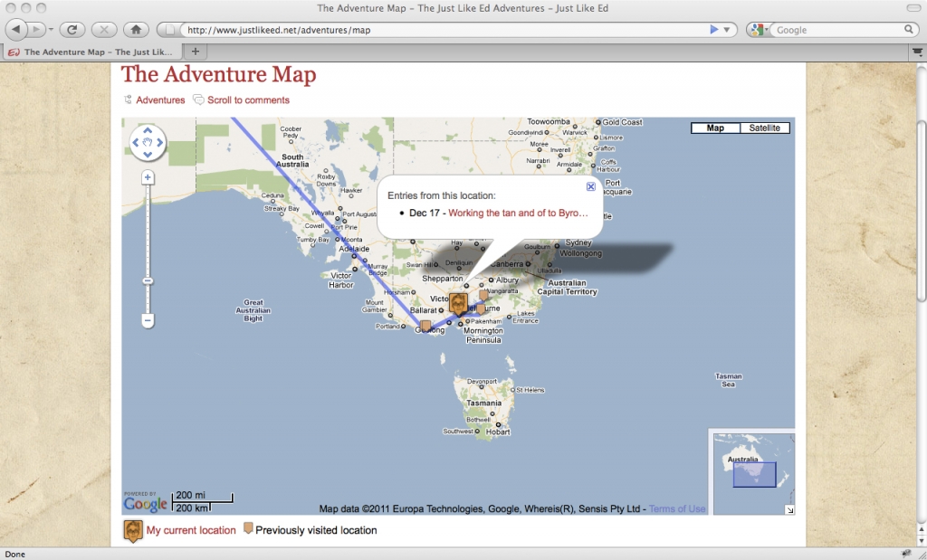
Task: Switch to Map view
Action: click(x=715, y=128)
